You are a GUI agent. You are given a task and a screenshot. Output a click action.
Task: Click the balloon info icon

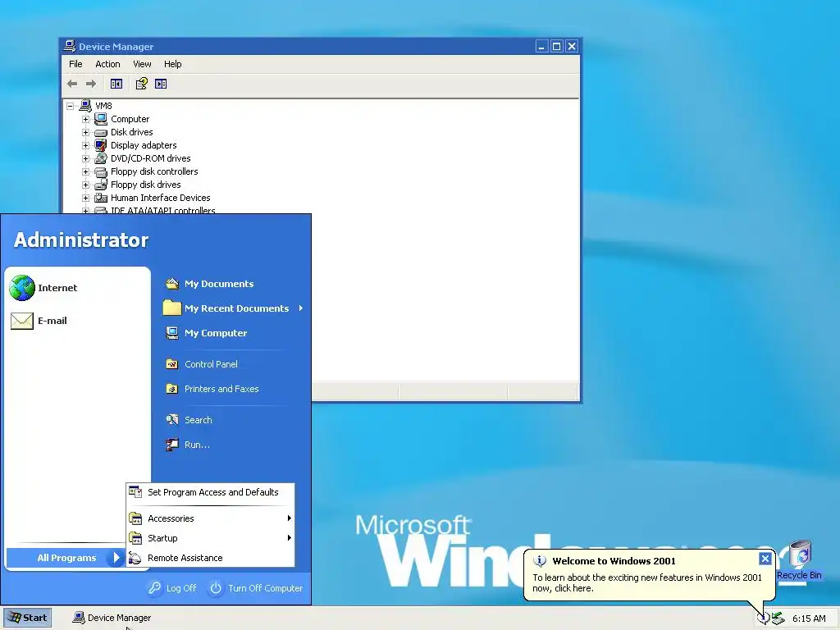pos(540,561)
